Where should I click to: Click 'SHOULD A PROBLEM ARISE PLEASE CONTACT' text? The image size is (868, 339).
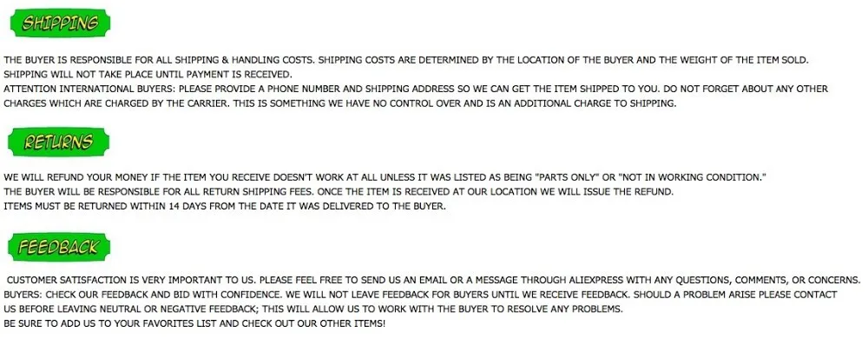click(735, 295)
